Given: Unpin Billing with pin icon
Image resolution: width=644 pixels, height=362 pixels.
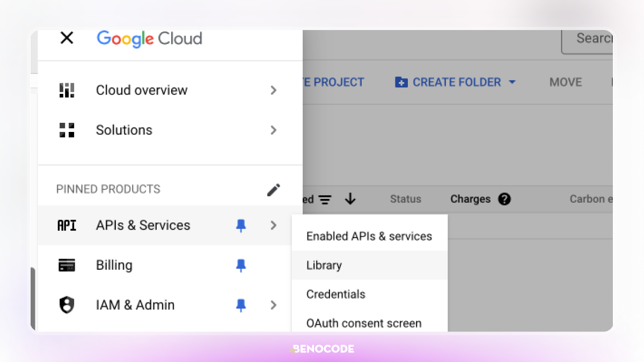Looking at the screenshot, I should (x=241, y=265).
